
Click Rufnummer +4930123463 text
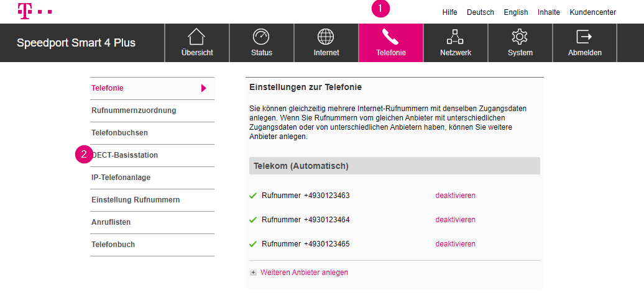[x=306, y=196]
